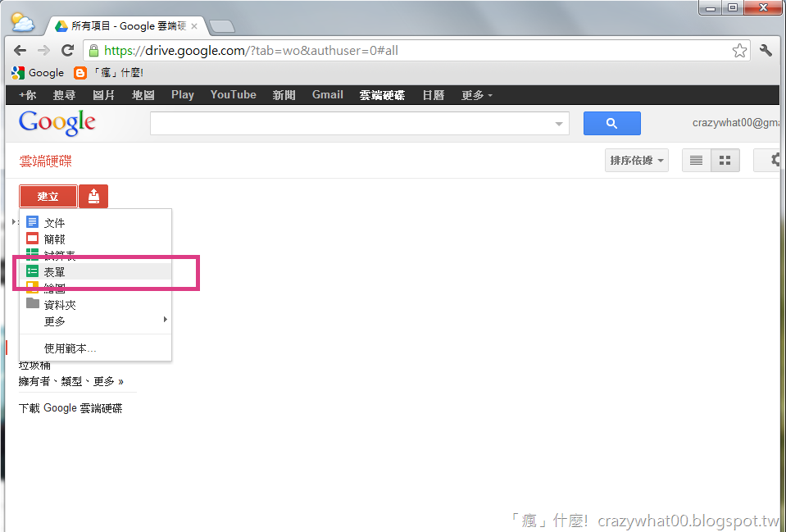Open the 排序依據 sort dropdown
Screen dimensions: 786x532
637,161
